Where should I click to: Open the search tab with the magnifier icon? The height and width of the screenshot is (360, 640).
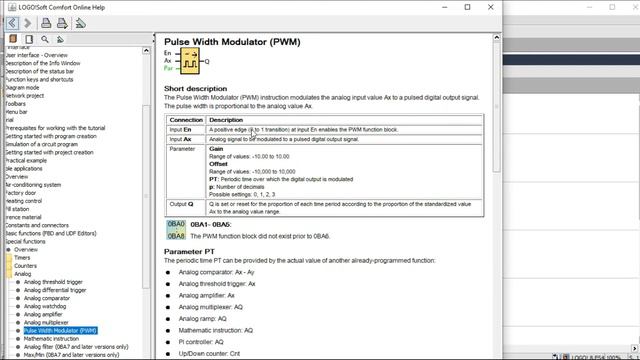click(x=44, y=39)
